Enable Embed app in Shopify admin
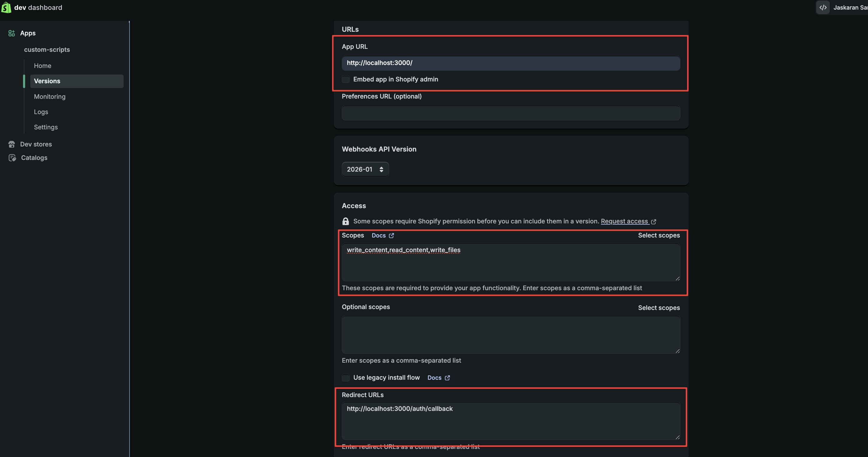868x457 pixels. coord(345,79)
